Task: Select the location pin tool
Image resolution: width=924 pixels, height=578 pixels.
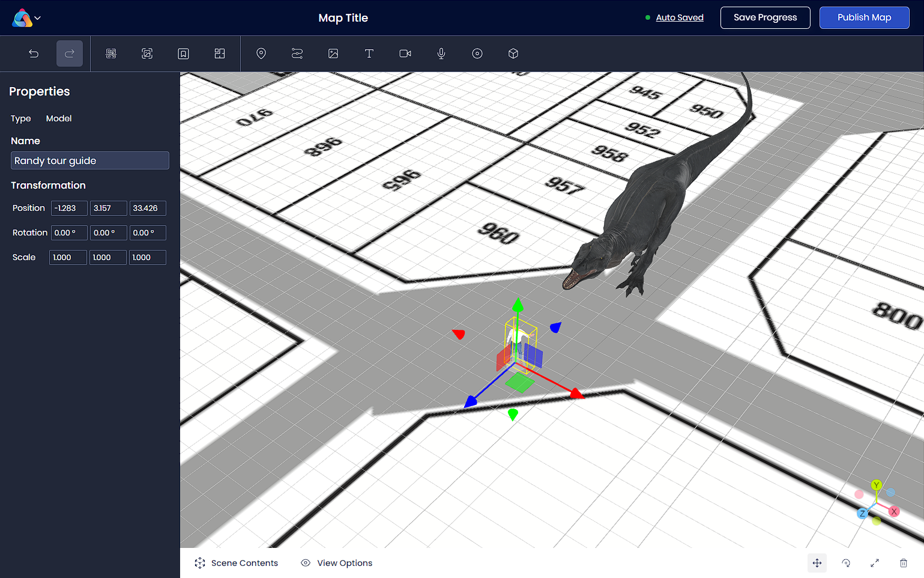Action: [x=261, y=53]
